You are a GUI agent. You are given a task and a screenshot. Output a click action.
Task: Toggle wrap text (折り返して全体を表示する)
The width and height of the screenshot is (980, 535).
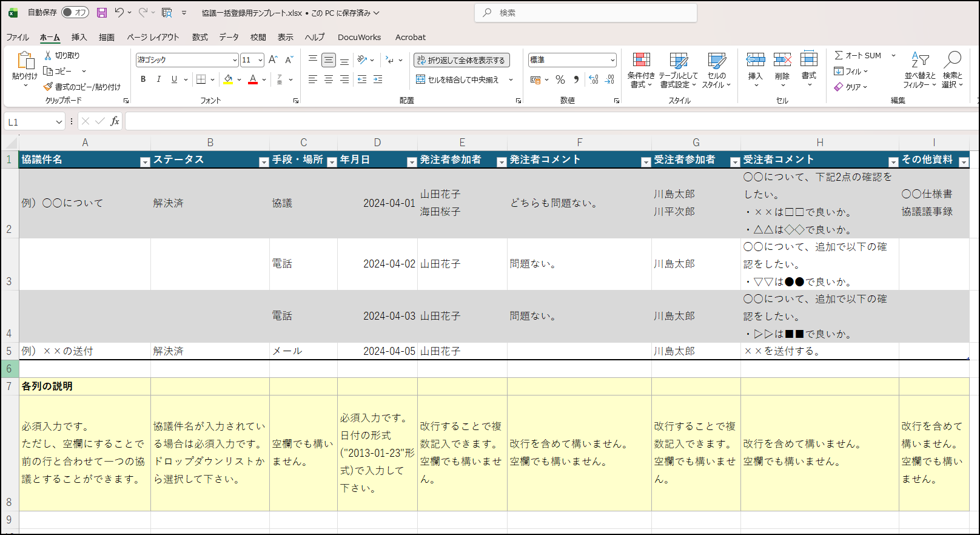coord(462,60)
